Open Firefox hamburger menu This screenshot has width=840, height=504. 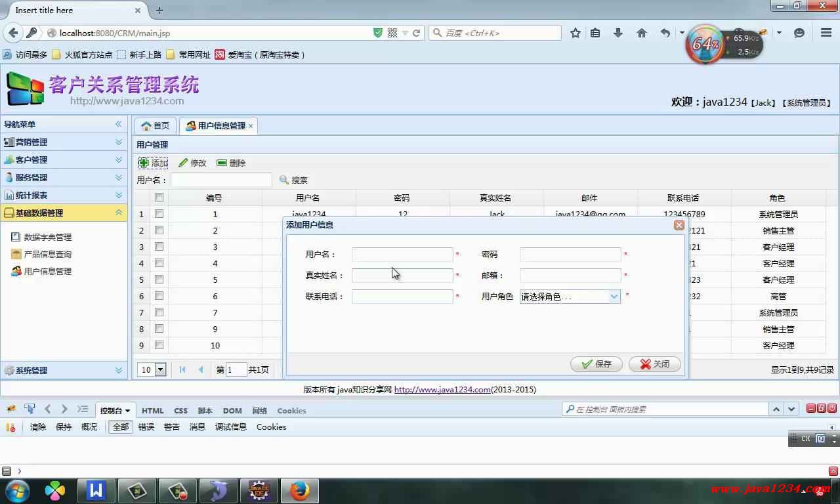pyautogui.click(x=826, y=33)
